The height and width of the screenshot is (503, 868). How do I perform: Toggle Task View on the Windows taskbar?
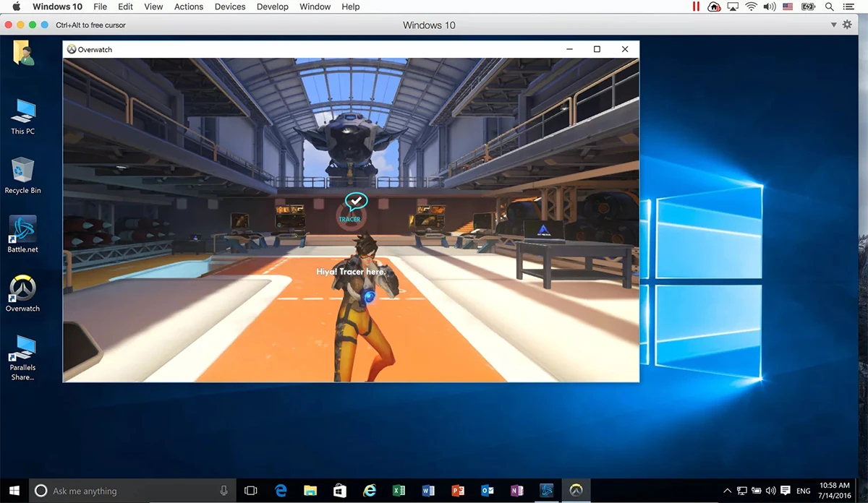[250, 490]
